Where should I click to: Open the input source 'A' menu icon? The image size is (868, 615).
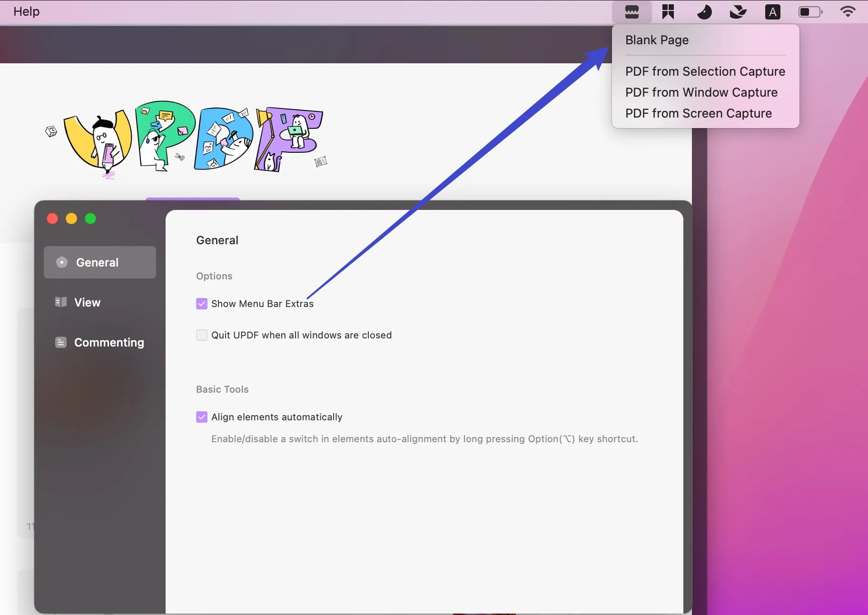pos(773,12)
